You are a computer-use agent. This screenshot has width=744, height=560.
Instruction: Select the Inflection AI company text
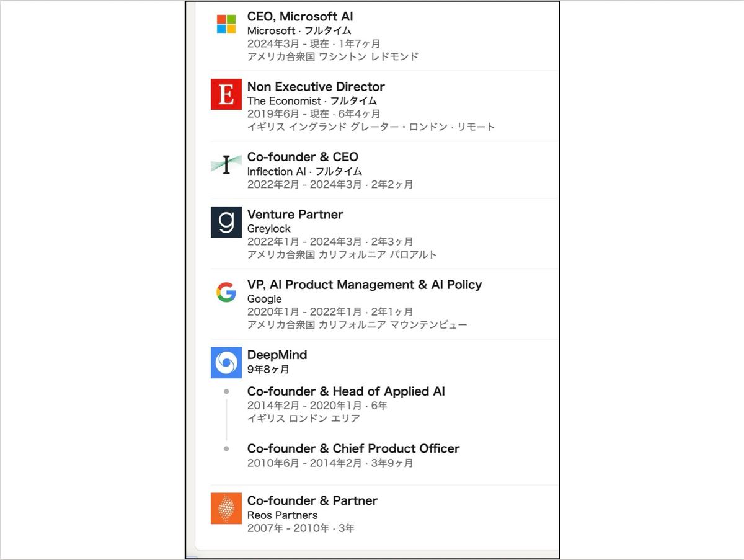point(269,172)
